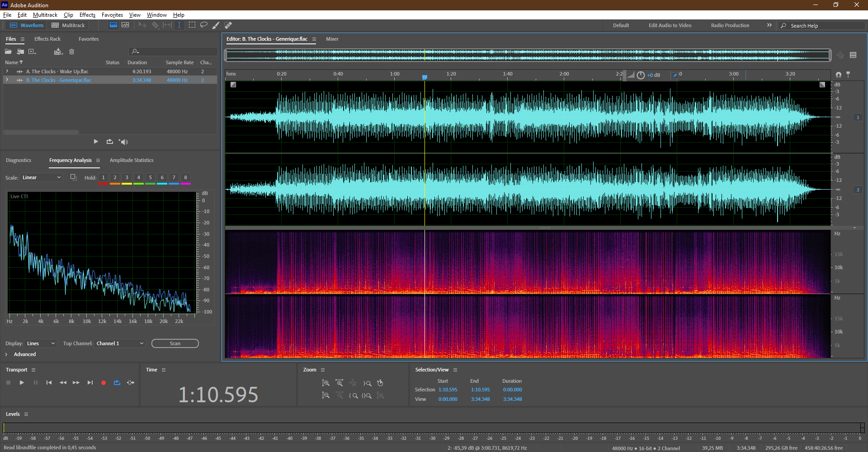This screenshot has height=452, width=868.
Task: Toggle Hold button 1 in Frequency Analysis
Action: [104, 178]
